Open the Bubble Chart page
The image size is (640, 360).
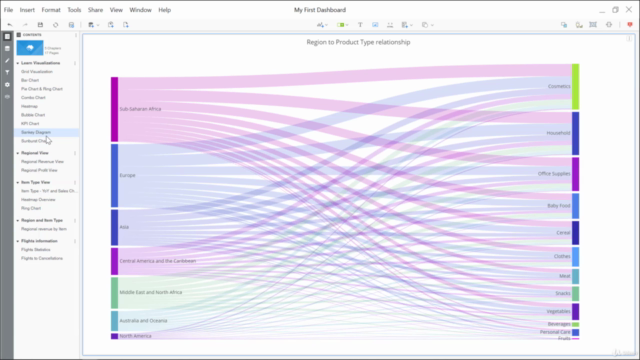coord(33,115)
